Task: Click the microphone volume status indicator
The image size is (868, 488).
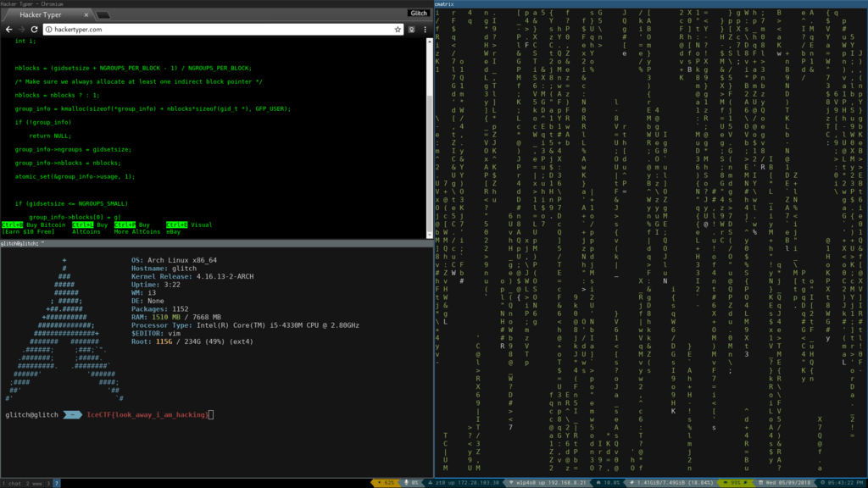Action: pyautogui.click(x=411, y=483)
